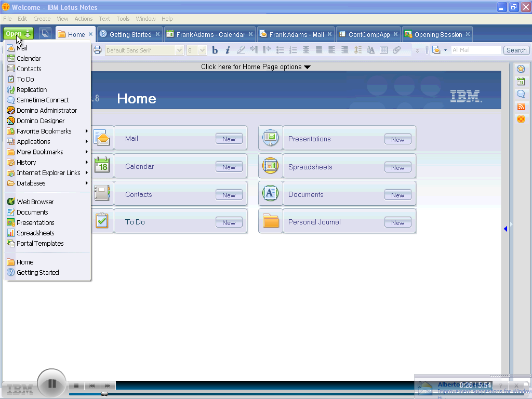
Task: Toggle italic formatting
Action: [228, 50]
